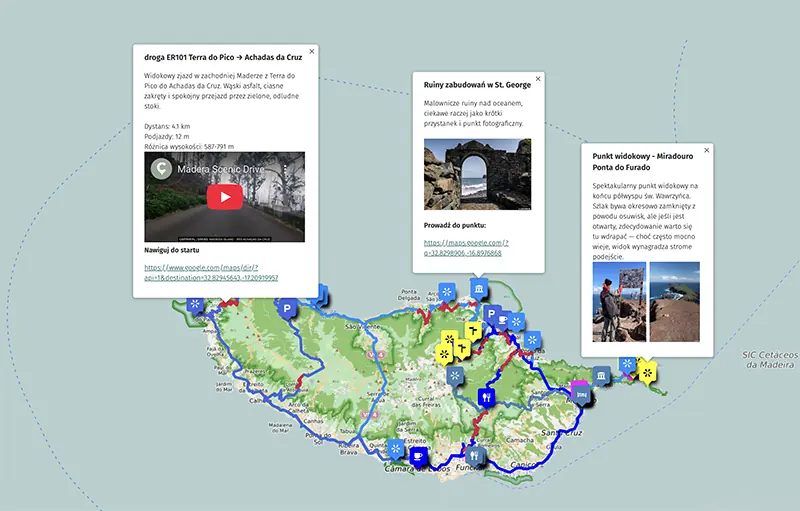The height and width of the screenshot is (511, 800).
Task: Click the popup title 'droga ER101 Terra do Pico → Achadas da Cruz'
Action: pyautogui.click(x=223, y=57)
